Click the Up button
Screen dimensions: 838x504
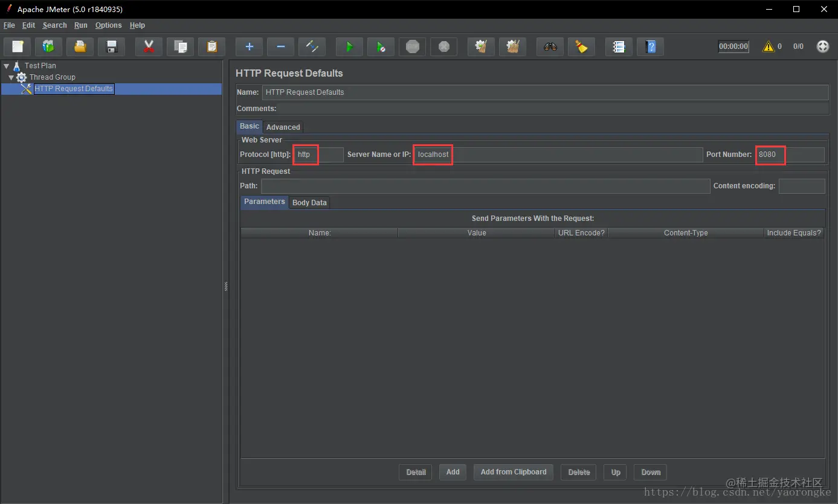coord(616,472)
